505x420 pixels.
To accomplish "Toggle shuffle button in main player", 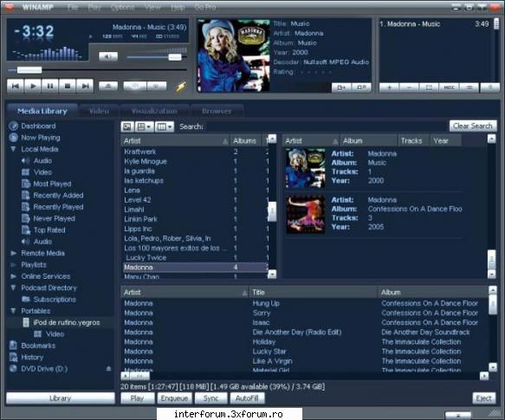I will (135, 86).
